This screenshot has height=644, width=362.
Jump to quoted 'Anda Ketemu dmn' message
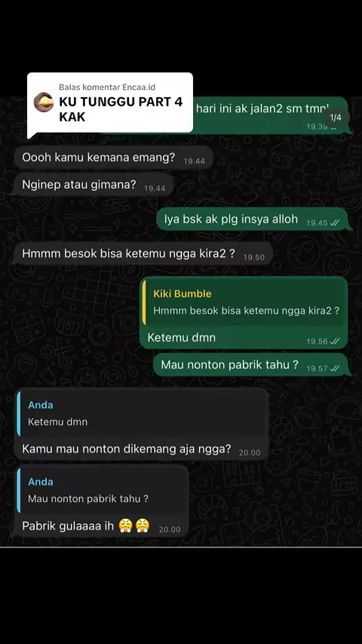(x=142, y=413)
